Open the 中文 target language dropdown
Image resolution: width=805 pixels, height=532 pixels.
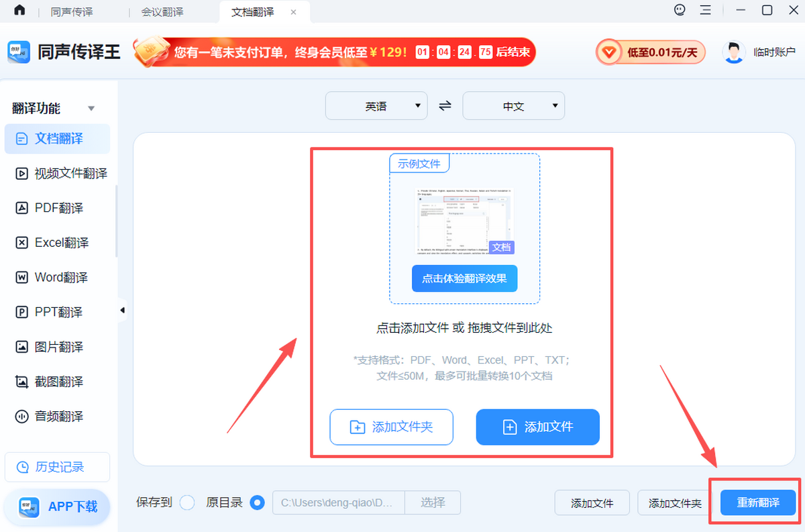514,106
